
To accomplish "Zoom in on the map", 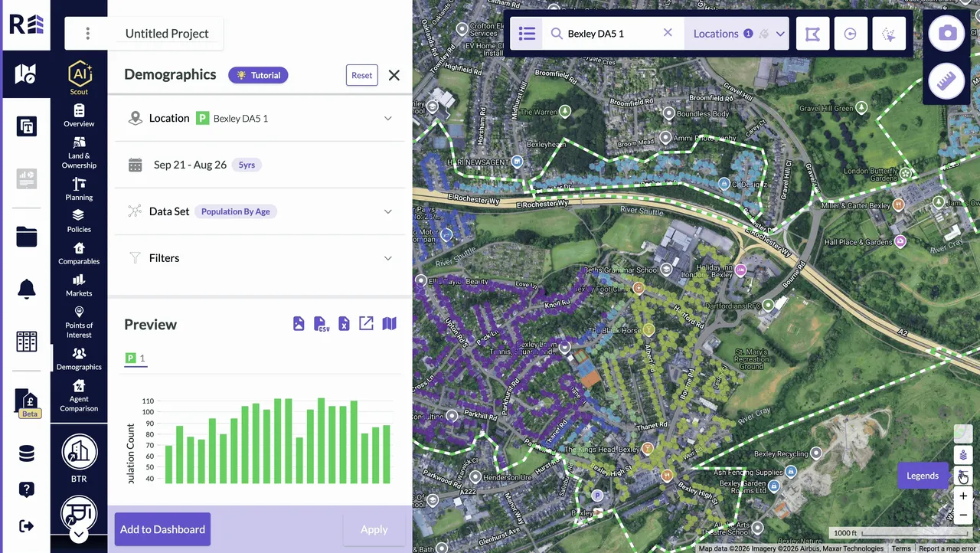I will tap(963, 496).
